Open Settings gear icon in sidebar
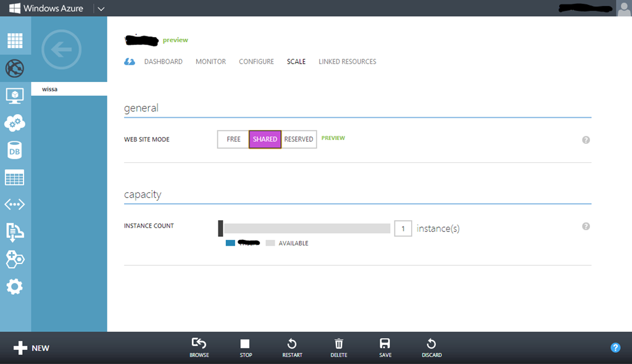 15,287
